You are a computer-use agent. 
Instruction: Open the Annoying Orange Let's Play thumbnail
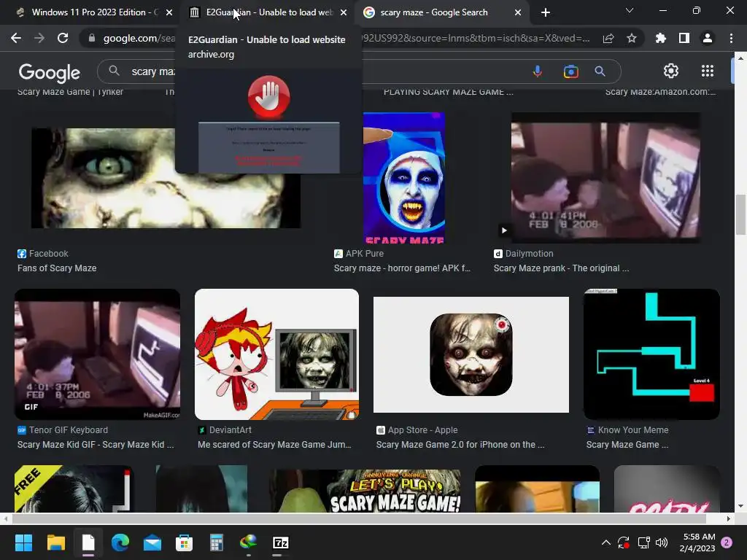coord(365,491)
